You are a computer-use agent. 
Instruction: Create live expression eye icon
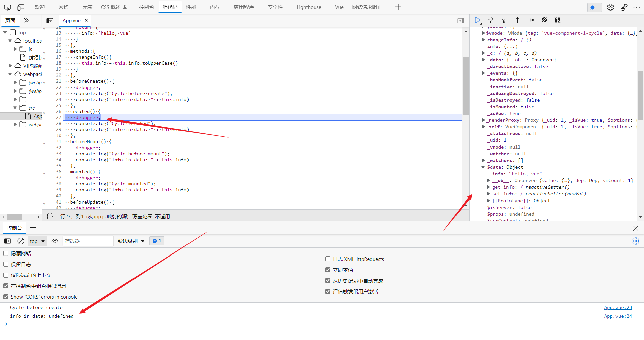[55, 241]
